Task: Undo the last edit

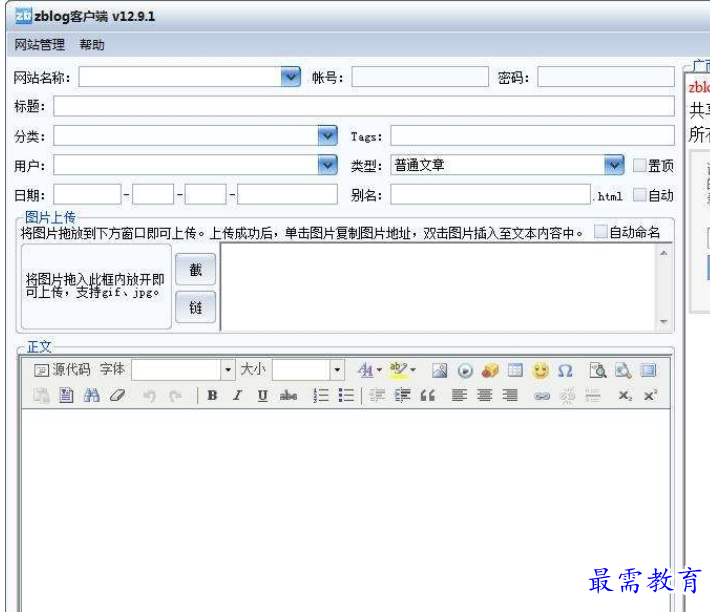Action: click(x=149, y=396)
